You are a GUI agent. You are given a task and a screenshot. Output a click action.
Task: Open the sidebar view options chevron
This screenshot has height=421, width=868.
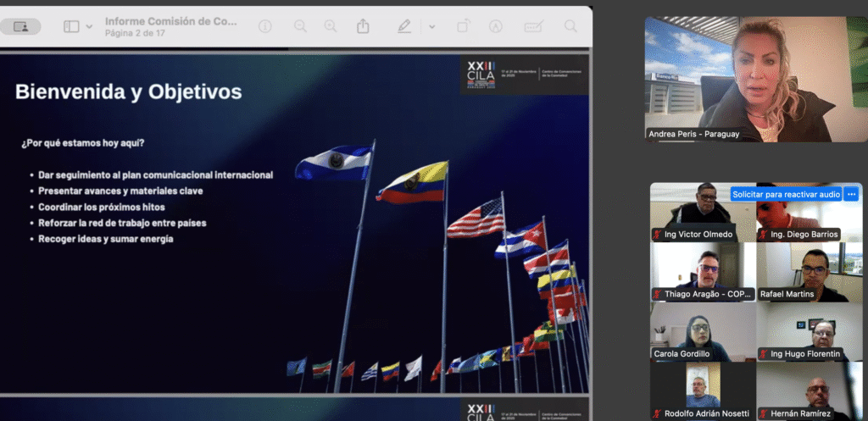pyautogui.click(x=89, y=26)
